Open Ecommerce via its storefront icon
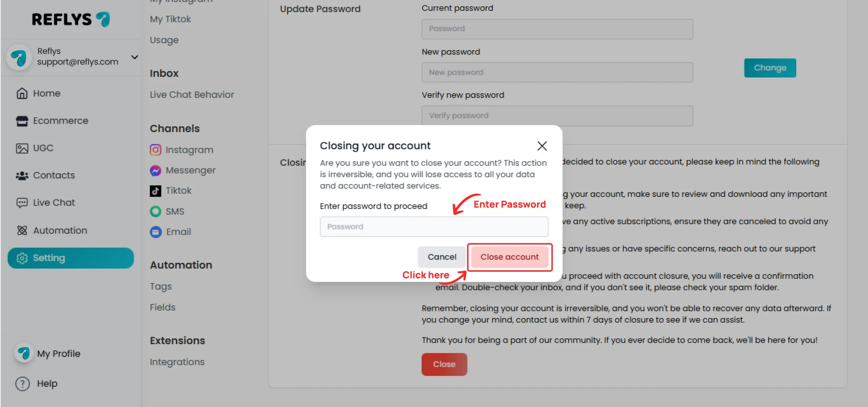This screenshot has height=407, width=868. pyautogui.click(x=22, y=121)
